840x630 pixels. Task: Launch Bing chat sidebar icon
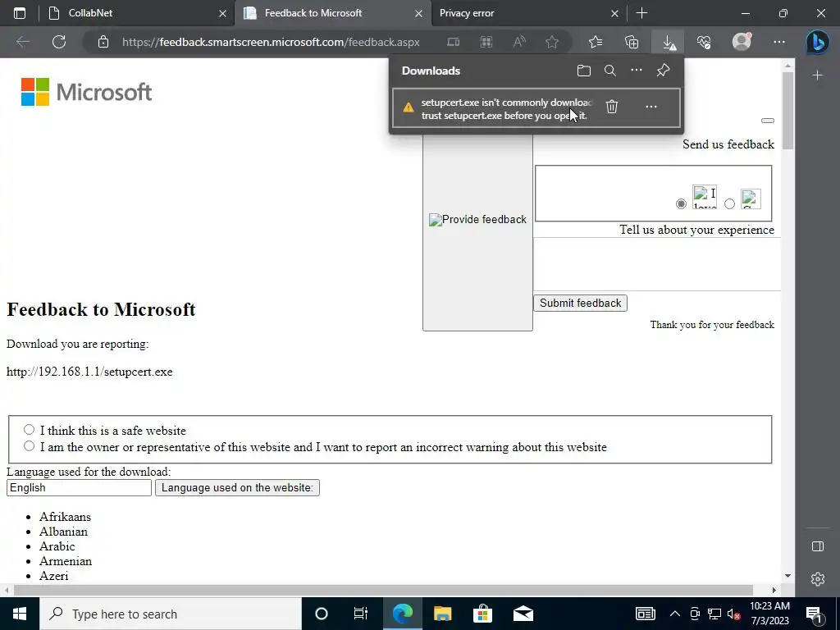[818, 43]
